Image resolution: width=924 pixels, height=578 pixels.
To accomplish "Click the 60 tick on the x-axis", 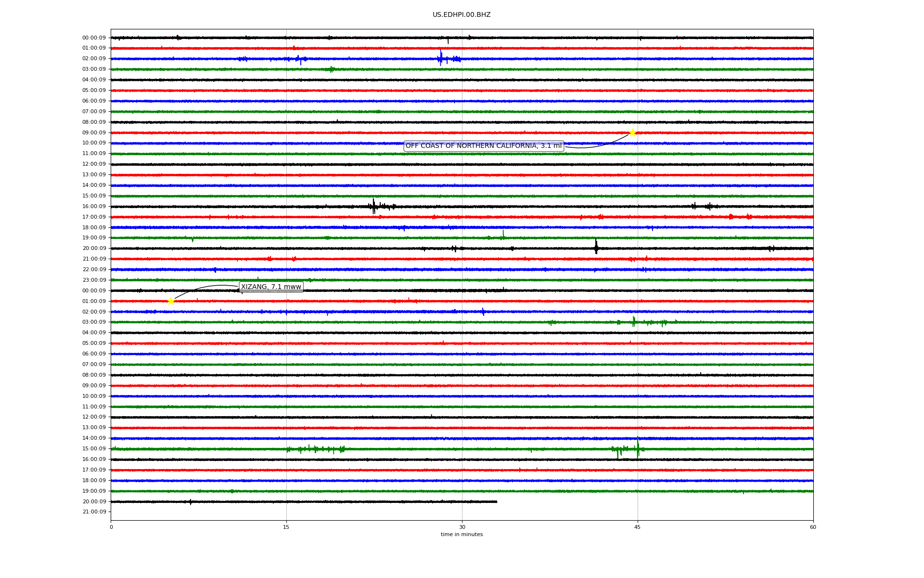I will tap(813, 527).
